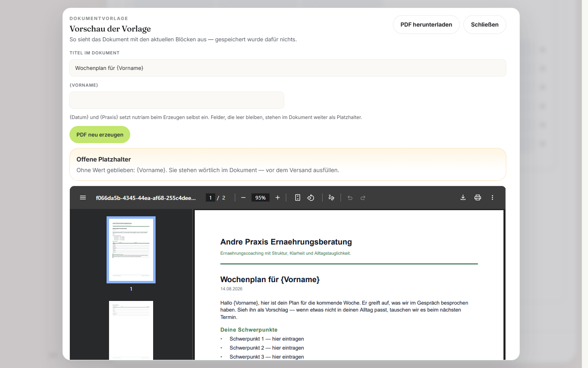Click the 'DOKUMENTVORLAGE' label above title
The height and width of the screenshot is (368, 588).
point(99,18)
